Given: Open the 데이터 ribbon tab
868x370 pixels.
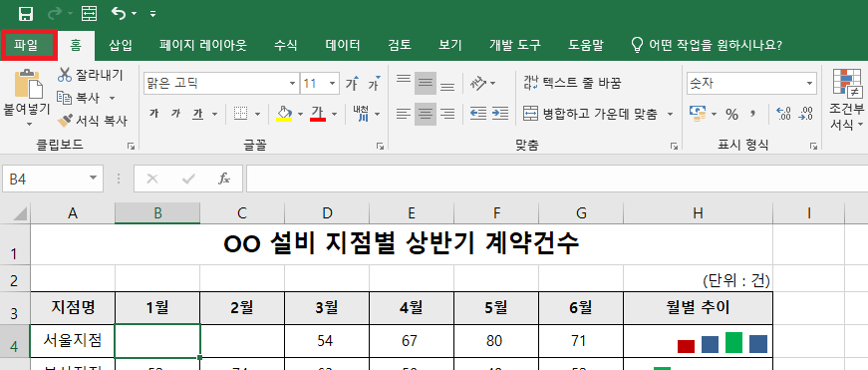Looking at the screenshot, I should (343, 45).
